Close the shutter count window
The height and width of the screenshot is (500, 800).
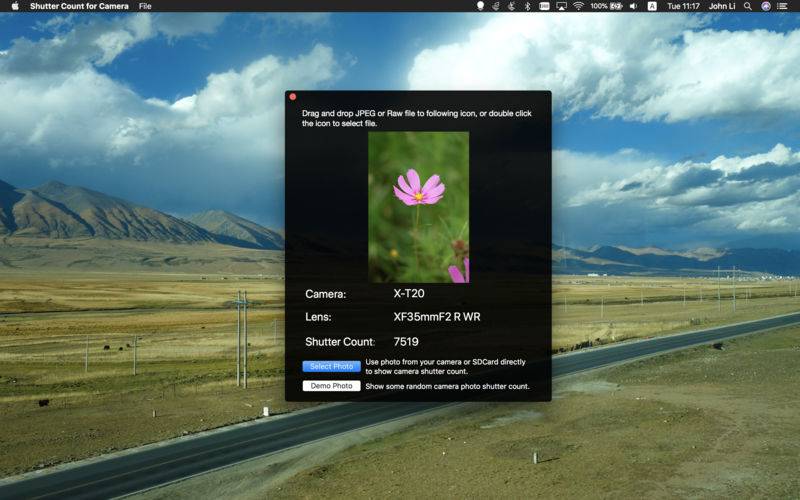[293, 96]
